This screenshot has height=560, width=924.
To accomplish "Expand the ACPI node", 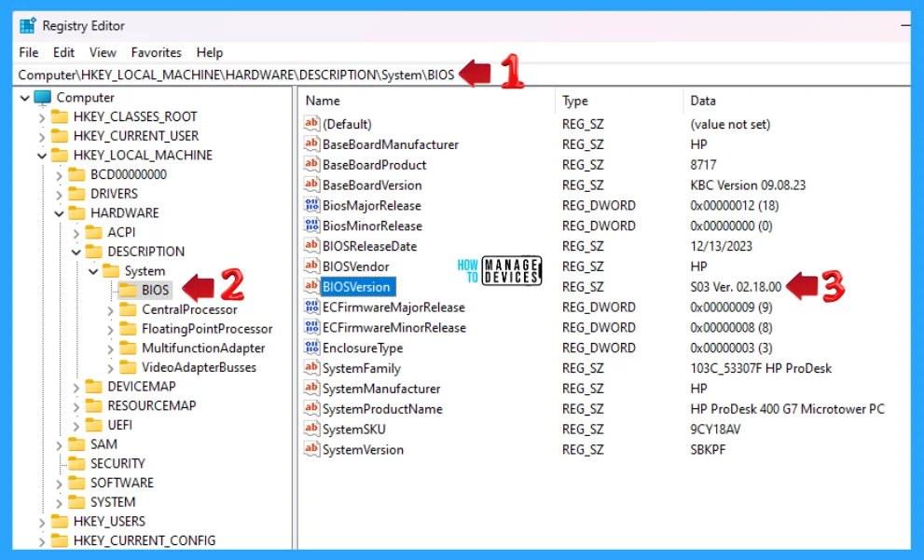I will pos(76,233).
